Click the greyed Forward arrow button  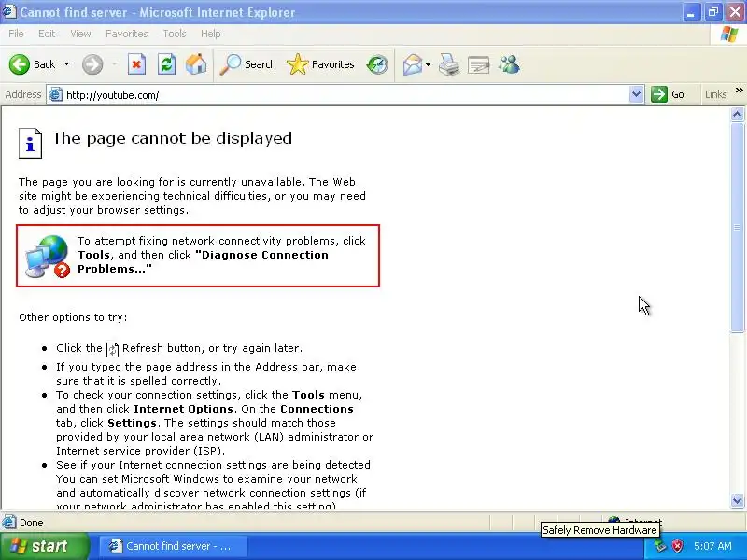tap(92, 64)
